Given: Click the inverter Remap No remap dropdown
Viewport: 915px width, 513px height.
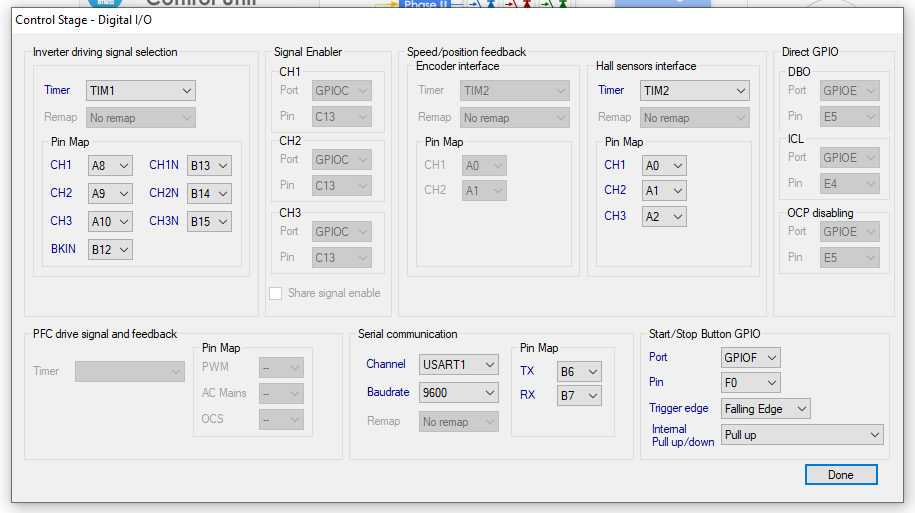Looking at the screenshot, I should [141, 117].
